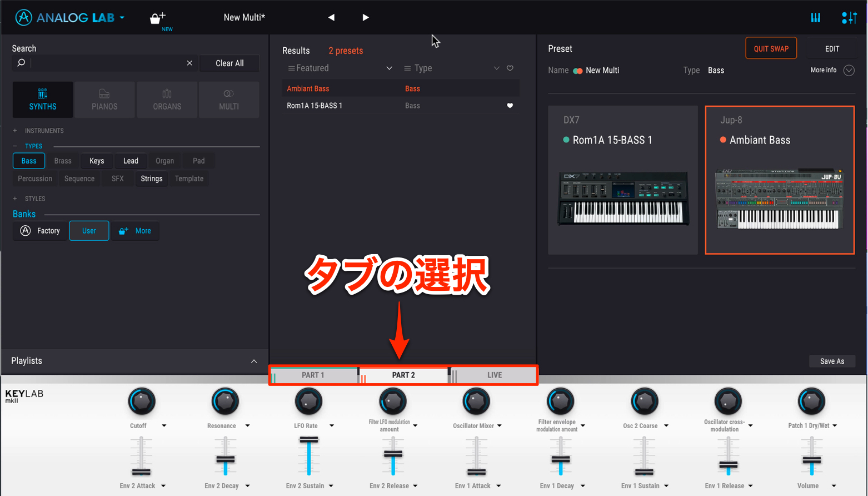Click the Clear All button

tap(230, 63)
